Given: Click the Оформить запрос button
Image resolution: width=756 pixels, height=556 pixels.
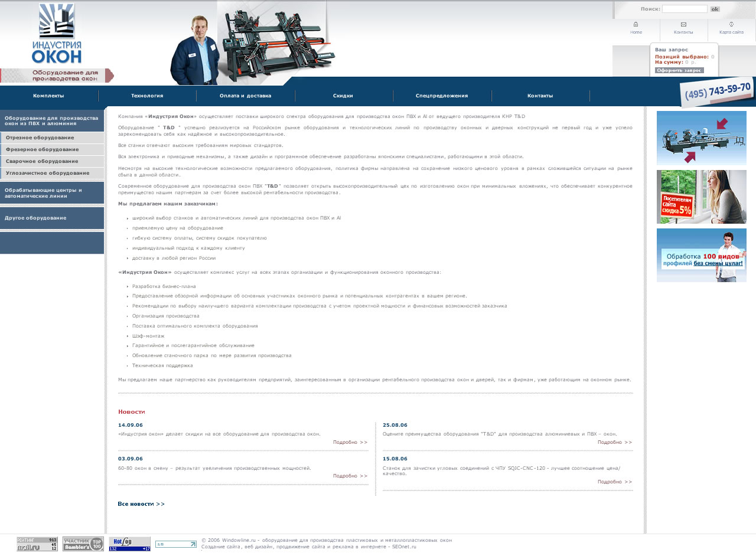Looking at the screenshot, I should [679, 70].
